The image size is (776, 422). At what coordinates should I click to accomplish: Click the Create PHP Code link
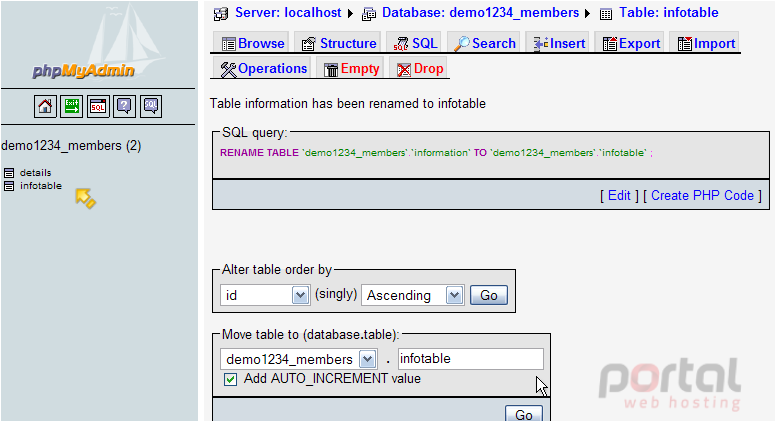click(x=702, y=195)
